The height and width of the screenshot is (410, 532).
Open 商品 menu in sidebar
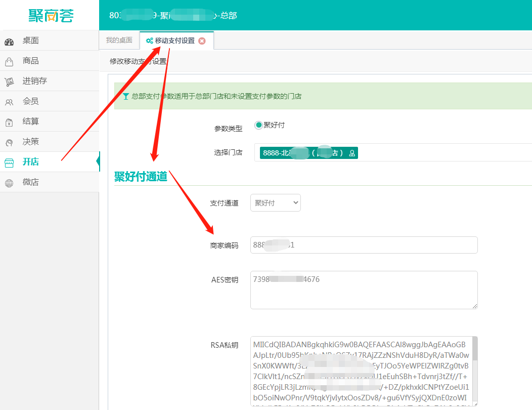50,61
